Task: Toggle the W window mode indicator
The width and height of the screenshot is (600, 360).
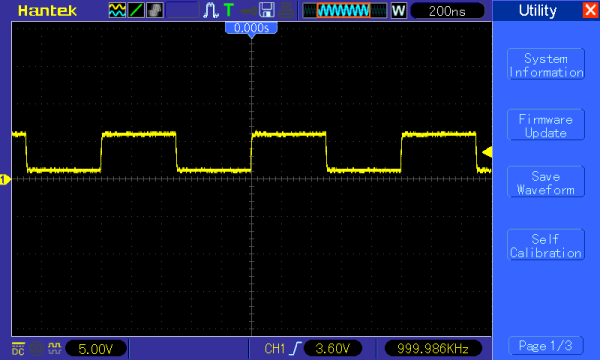Action: 398,11
